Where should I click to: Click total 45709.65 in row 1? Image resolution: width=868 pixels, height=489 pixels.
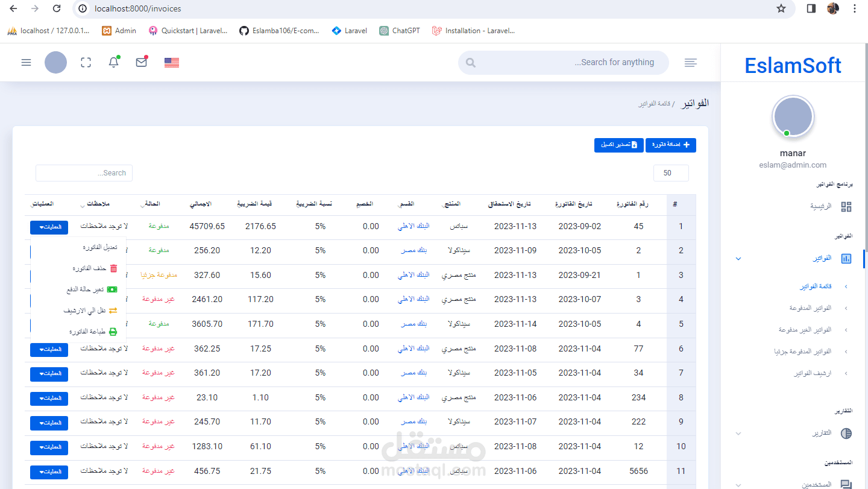point(207,226)
